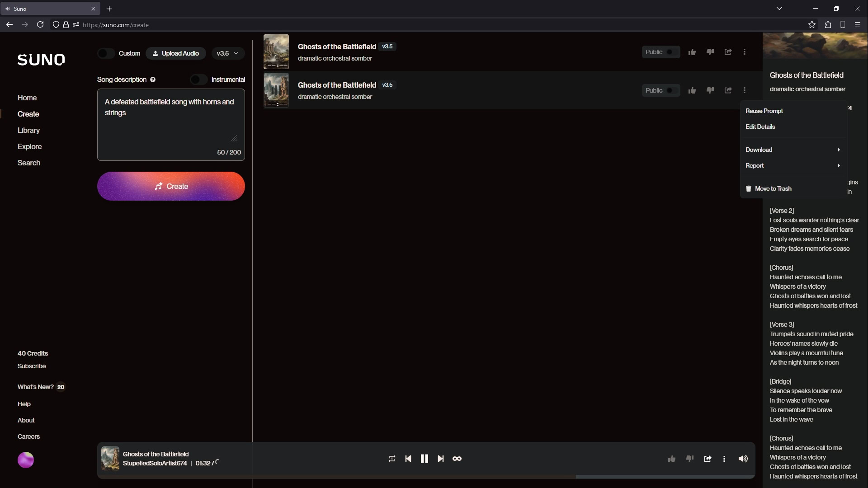Click the infinity loop icon in player
The height and width of the screenshot is (488, 868).
457,459
